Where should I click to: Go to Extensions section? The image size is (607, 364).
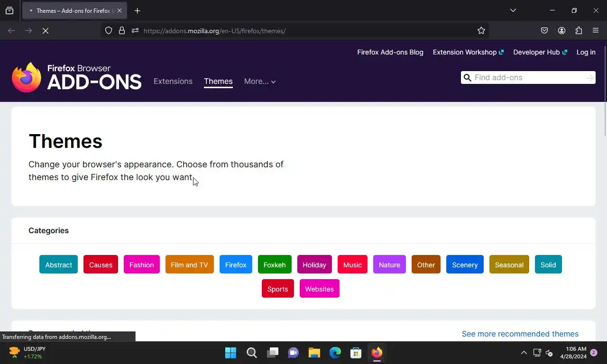tap(173, 82)
